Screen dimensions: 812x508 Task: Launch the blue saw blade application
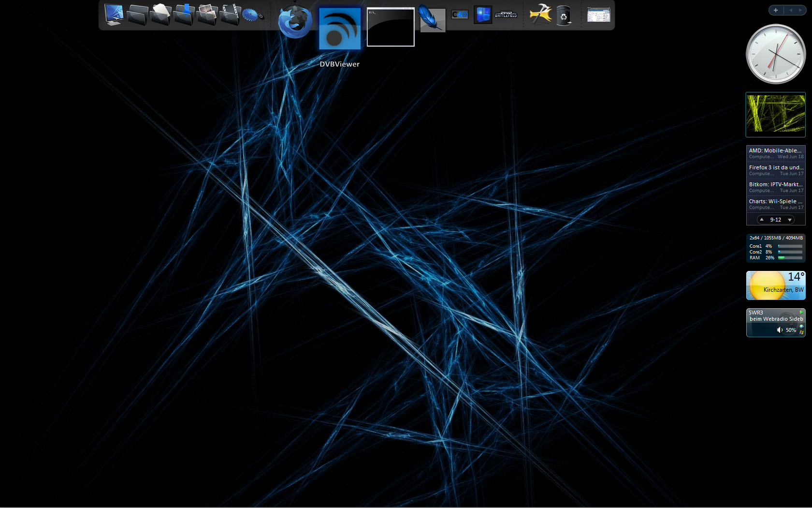(x=253, y=15)
